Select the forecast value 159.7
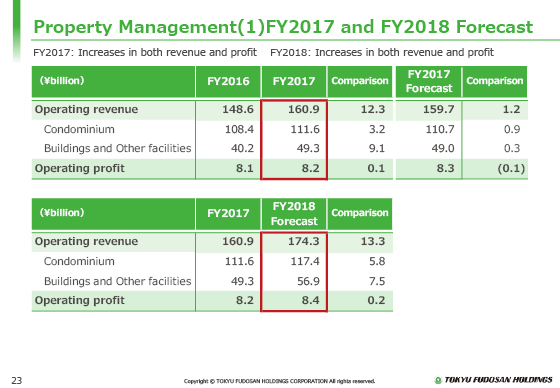The width and height of the screenshot is (560, 388). 439,109
